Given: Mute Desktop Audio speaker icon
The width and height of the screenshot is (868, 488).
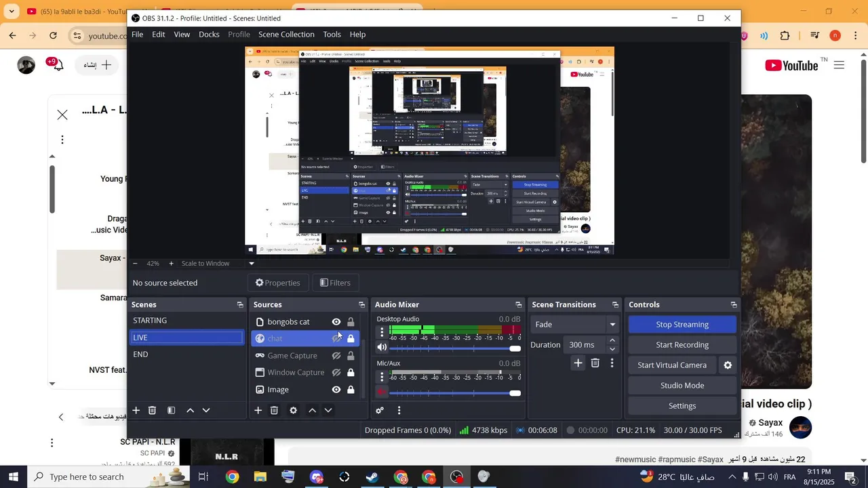Looking at the screenshot, I should 382,348.
